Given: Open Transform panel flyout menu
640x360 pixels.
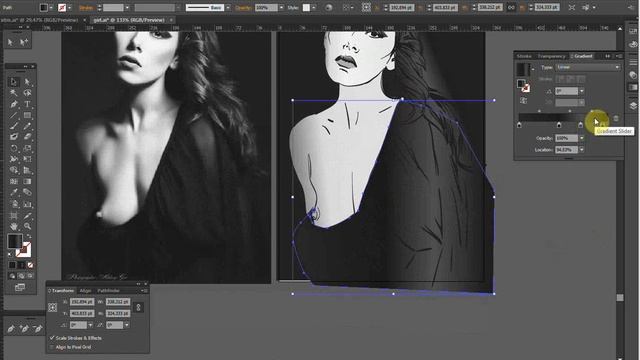Looking at the screenshot, I should point(144,291).
